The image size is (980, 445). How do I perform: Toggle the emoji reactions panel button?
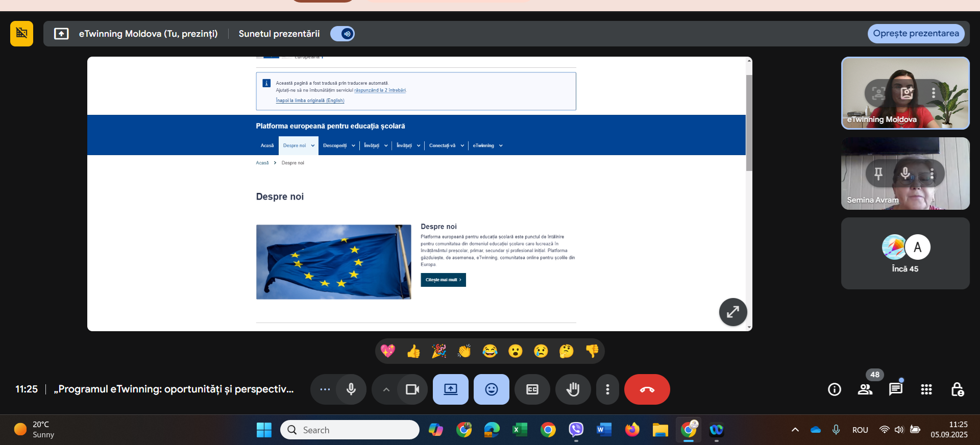coord(492,389)
